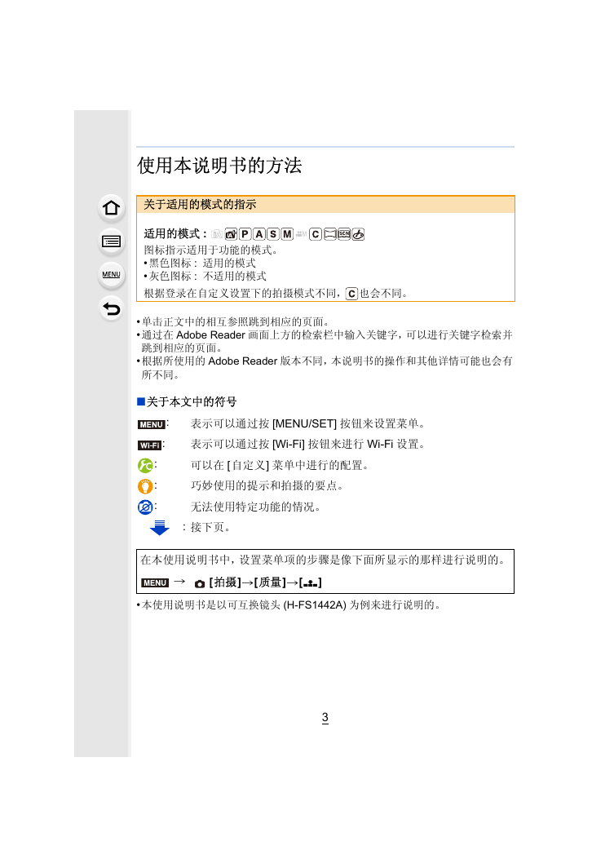Click the text 无法使用特定功能的情况
Image resolution: width=614 pixels, height=868 pixels.
point(255,507)
